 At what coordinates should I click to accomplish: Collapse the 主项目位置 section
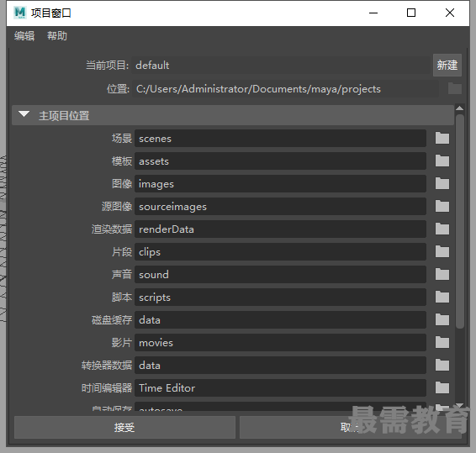tap(24, 114)
